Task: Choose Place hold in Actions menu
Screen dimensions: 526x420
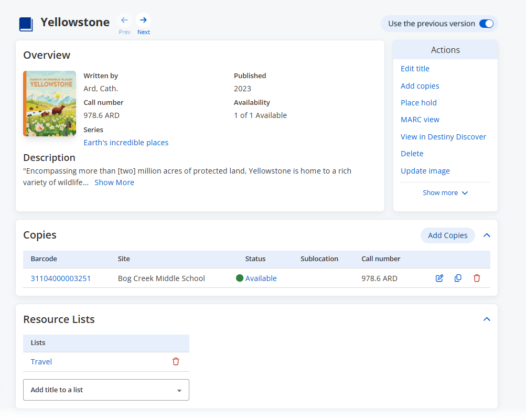Action: click(x=418, y=103)
